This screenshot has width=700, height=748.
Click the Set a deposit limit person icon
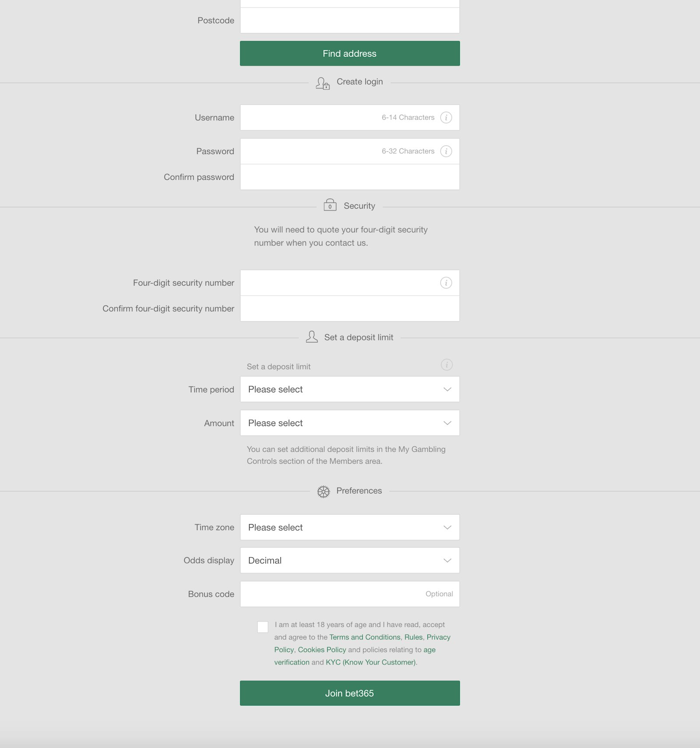tap(311, 337)
